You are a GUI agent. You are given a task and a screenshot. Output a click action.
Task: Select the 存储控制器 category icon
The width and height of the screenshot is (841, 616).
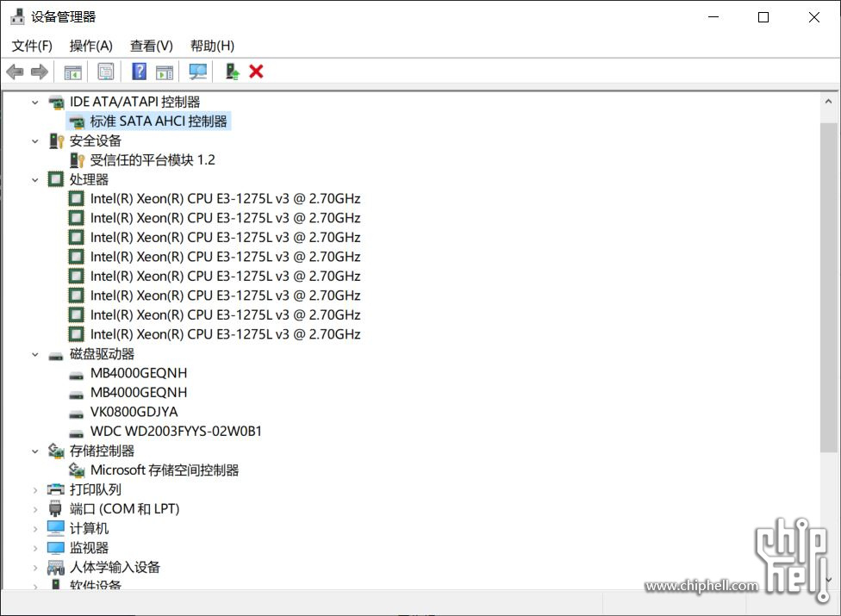[56, 451]
